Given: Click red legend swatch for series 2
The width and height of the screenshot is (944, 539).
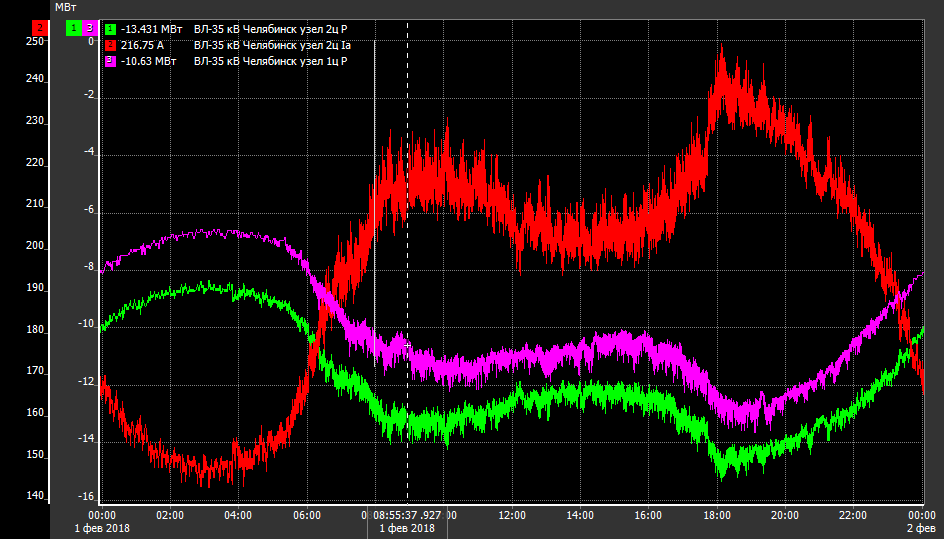Looking at the screenshot, I should (x=110, y=45).
